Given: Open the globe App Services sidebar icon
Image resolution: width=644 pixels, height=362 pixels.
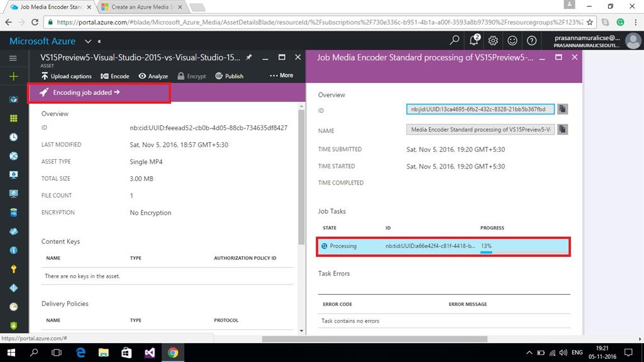Looking at the screenshot, I should [14, 156].
